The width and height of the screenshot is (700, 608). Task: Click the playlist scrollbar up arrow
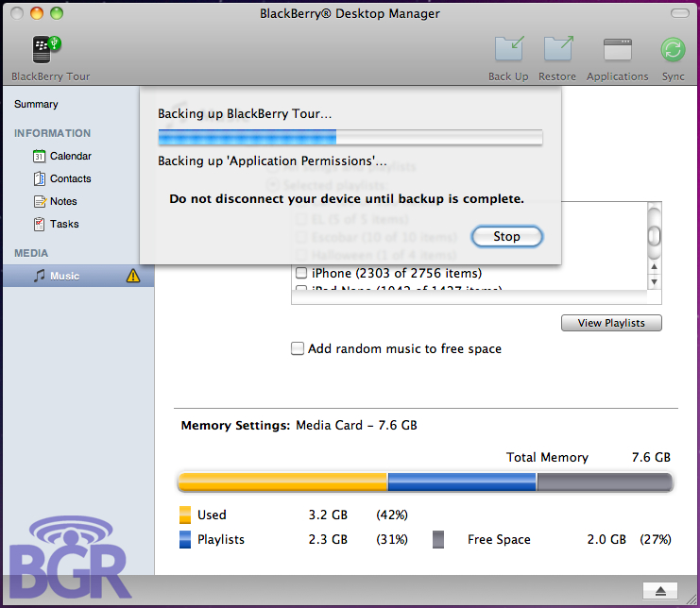(654, 267)
